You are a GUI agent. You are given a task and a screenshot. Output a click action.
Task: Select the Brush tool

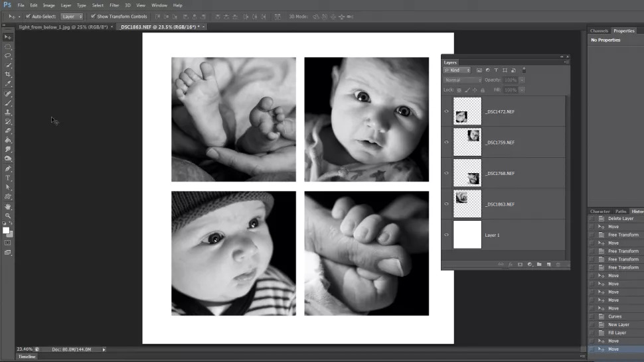[x=8, y=103]
